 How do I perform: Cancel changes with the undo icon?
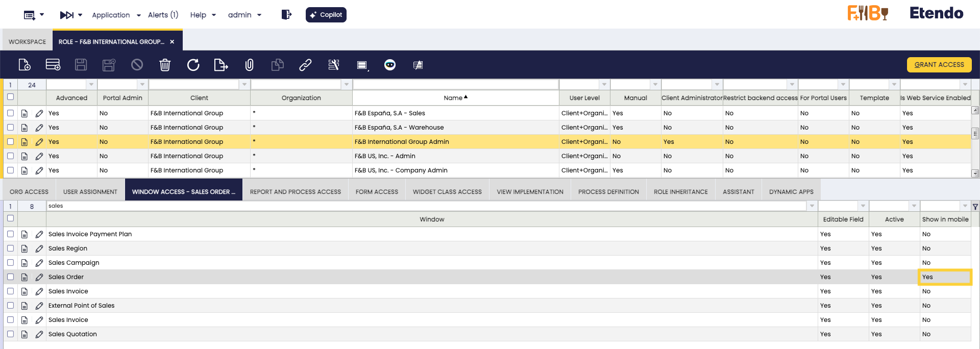point(137,65)
